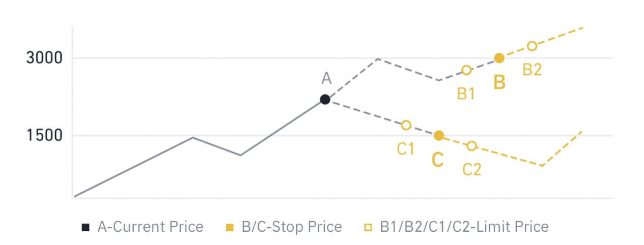This screenshot has height=245, width=644.
Task: Select the A-Current Price legend label
Action: pyautogui.click(x=150, y=226)
